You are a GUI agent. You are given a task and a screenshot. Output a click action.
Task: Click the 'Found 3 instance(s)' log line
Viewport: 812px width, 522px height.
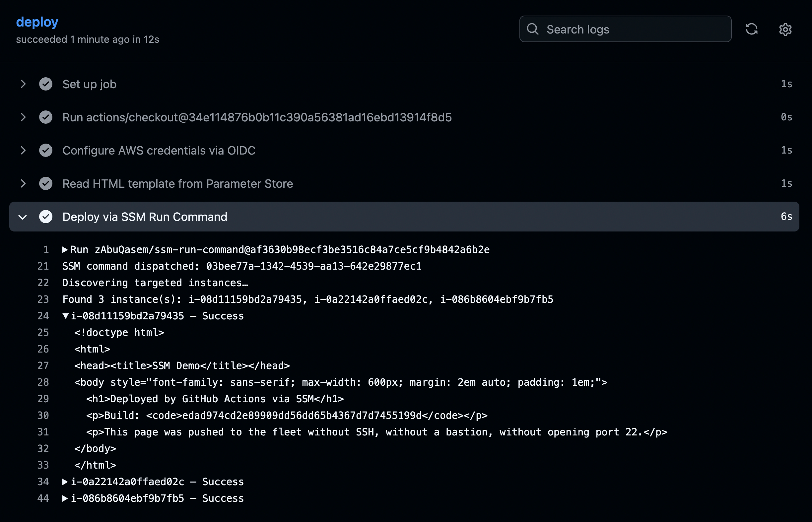pos(308,300)
